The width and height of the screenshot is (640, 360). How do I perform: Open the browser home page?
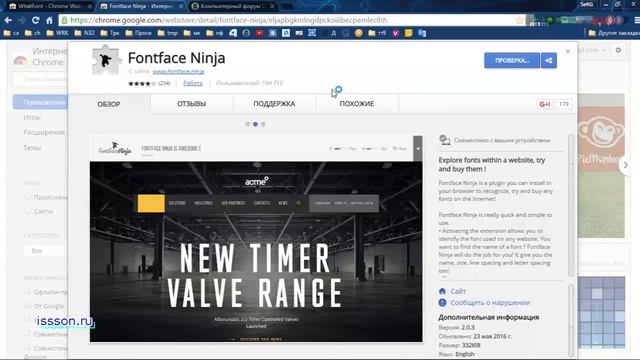point(49,20)
